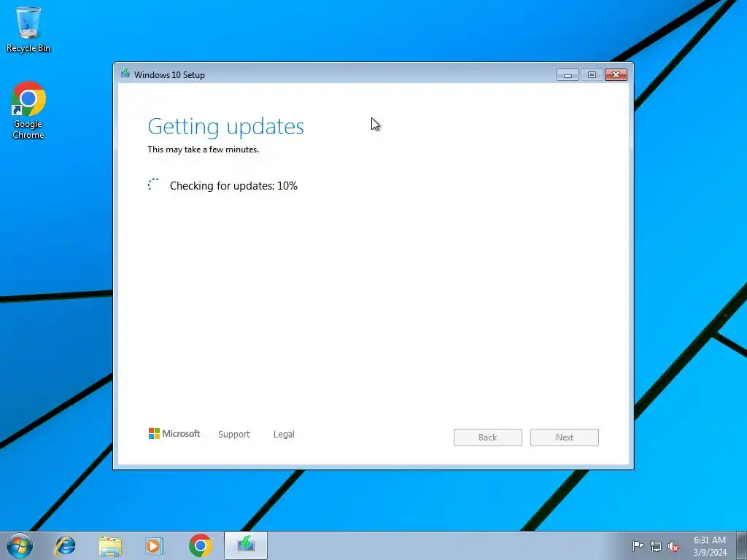Open Action Center flag tray icon
This screenshot has height=560, width=747.
click(638, 545)
